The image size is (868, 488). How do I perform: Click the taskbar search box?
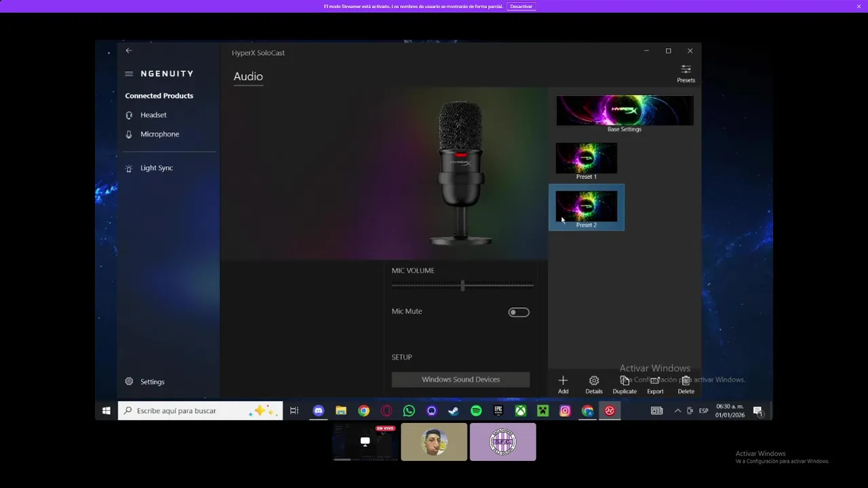pyautogui.click(x=201, y=411)
